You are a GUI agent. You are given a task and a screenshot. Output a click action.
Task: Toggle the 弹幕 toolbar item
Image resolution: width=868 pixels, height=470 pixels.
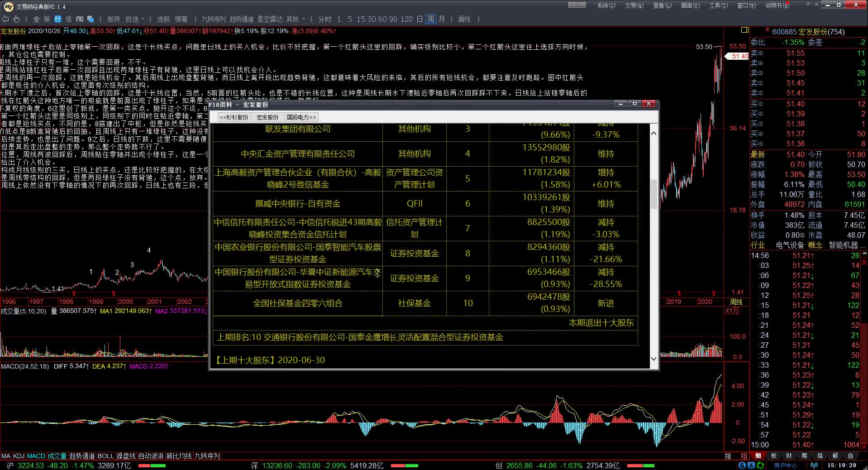tap(181, 19)
